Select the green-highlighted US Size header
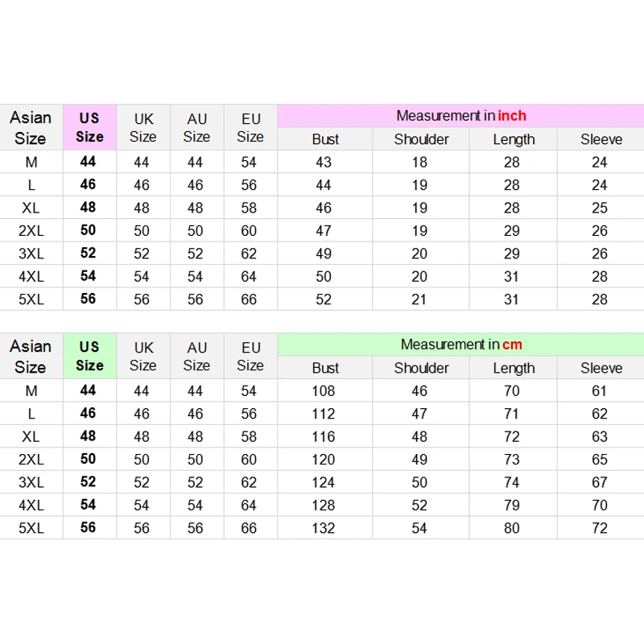This screenshot has height=644, width=644. tap(89, 356)
